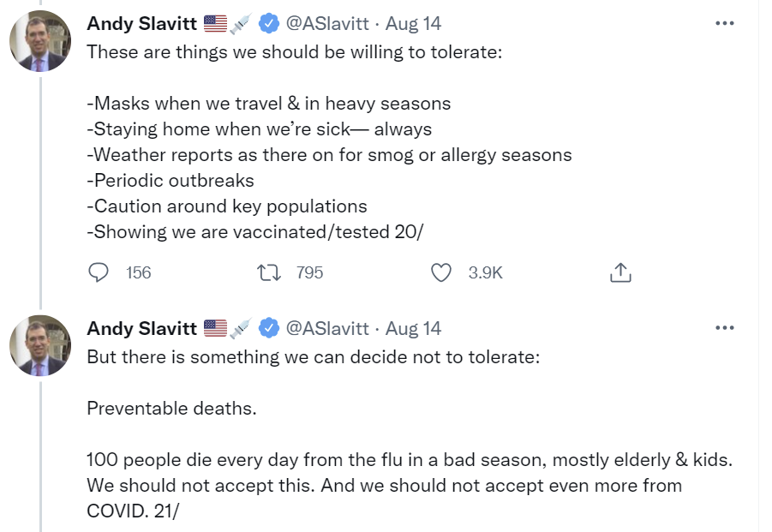This screenshot has width=772, height=532.
Task: Click the verified badge on the second tweet
Action: [x=269, y=328]
